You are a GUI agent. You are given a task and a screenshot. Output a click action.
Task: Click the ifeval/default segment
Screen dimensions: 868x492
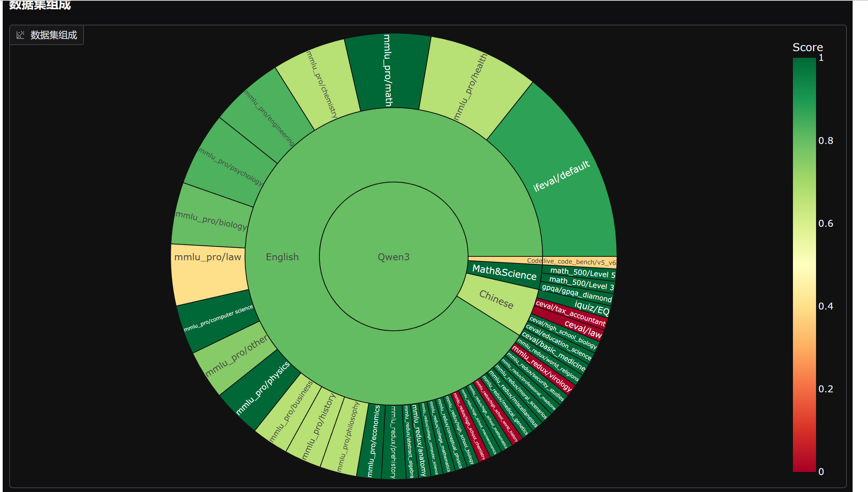[x=561, y=176]
